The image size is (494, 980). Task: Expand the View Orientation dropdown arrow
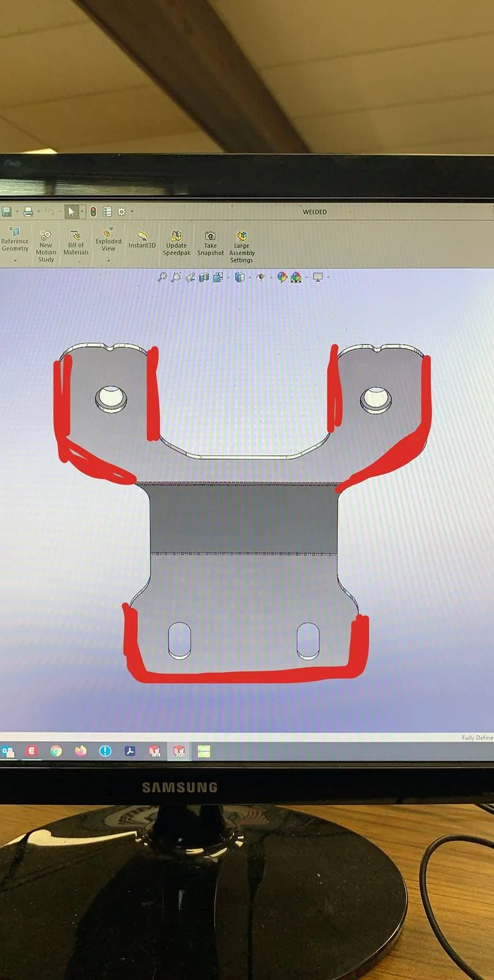pyautogui.click(x=249, y=277)
